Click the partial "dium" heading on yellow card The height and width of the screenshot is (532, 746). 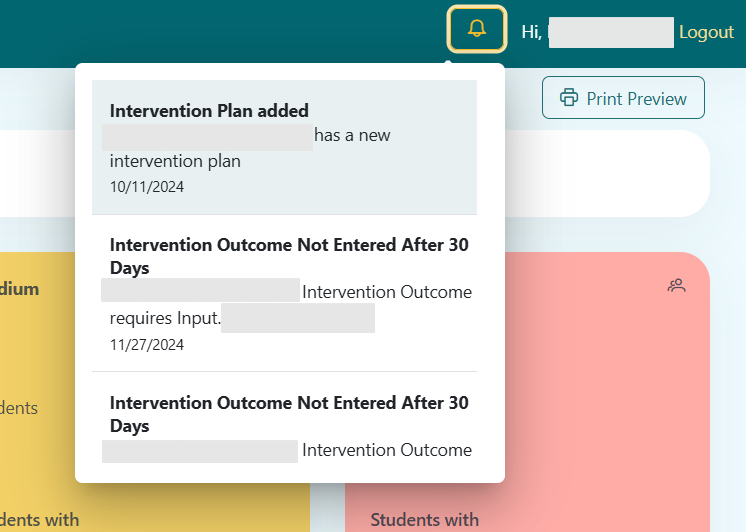point(20,289)
